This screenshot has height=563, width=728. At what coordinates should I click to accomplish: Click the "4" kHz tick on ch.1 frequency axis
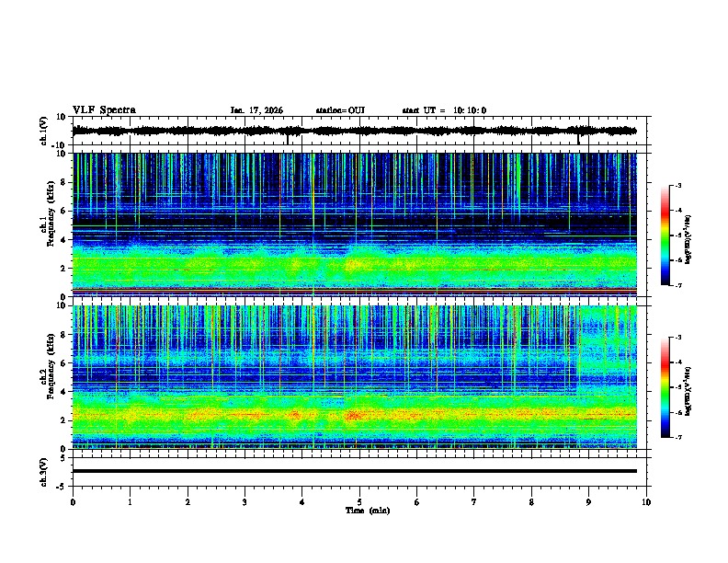(x=64, y=240)
